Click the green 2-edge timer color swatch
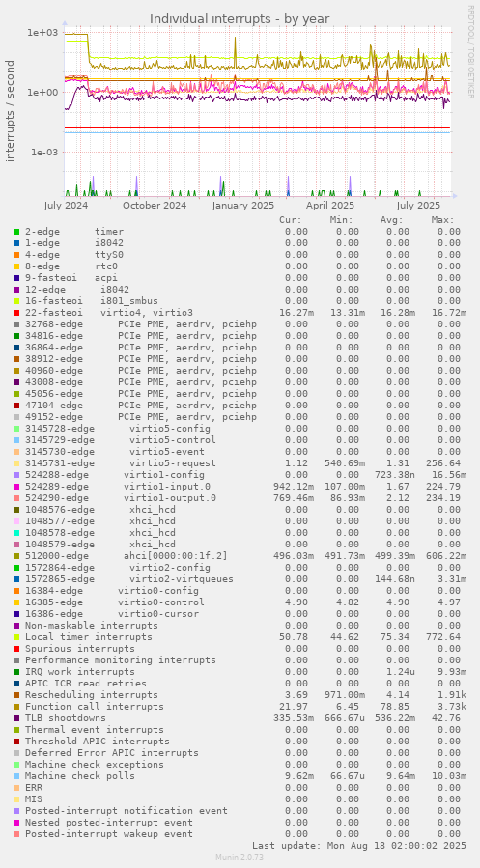This screenshot has height=868, width=480. (x=16, y=232)
